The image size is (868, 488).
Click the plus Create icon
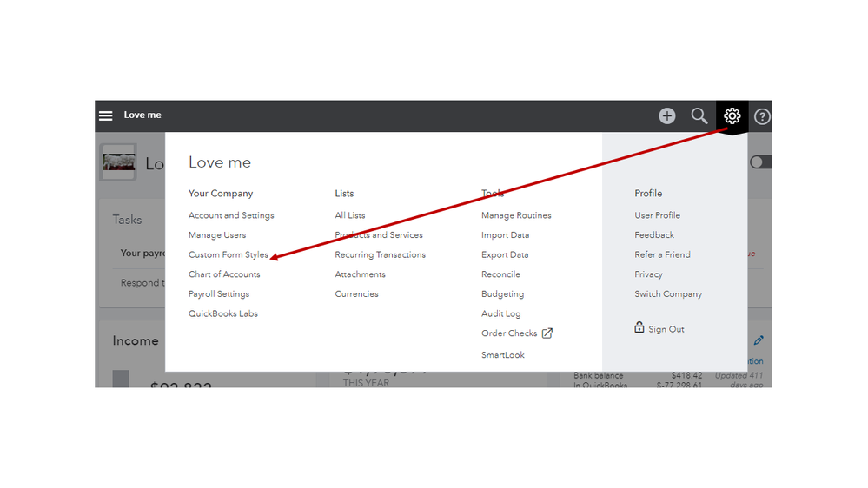pos(667,115)
